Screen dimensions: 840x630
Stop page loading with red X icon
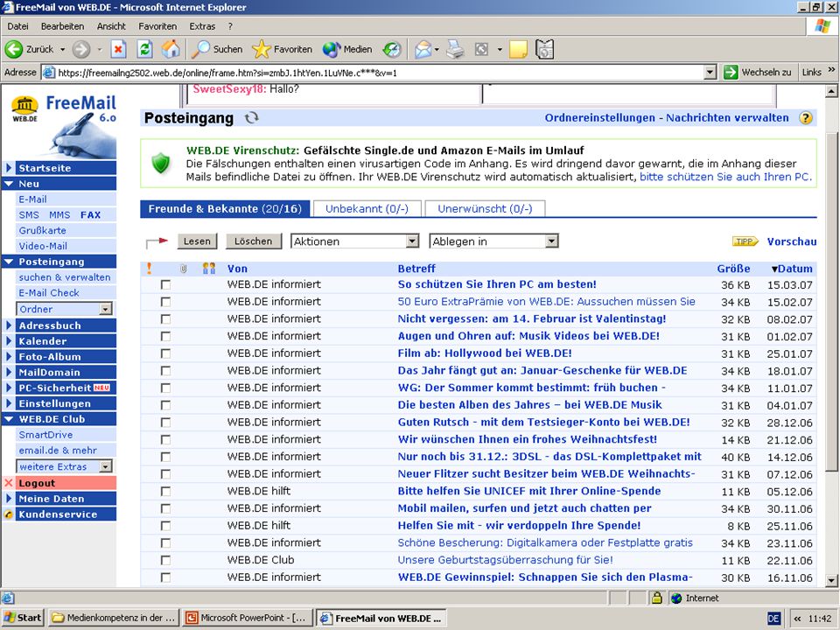point(118,49)
